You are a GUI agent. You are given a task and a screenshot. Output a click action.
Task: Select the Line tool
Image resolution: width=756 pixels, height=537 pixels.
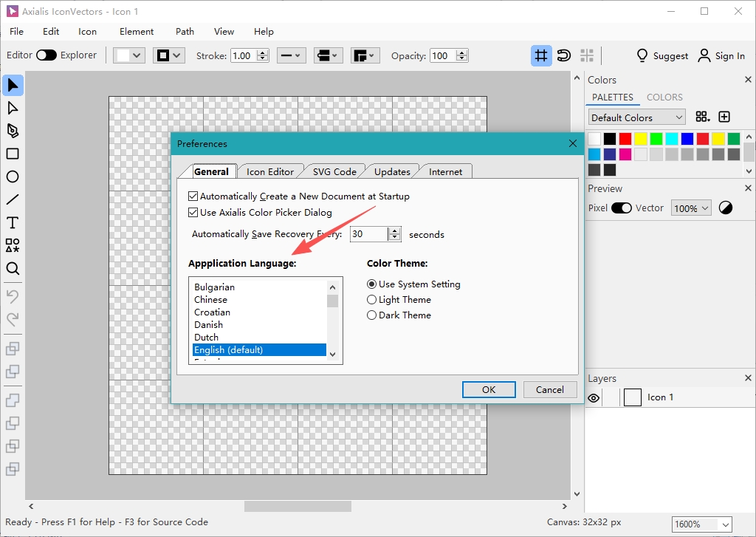tap(13, 199)
